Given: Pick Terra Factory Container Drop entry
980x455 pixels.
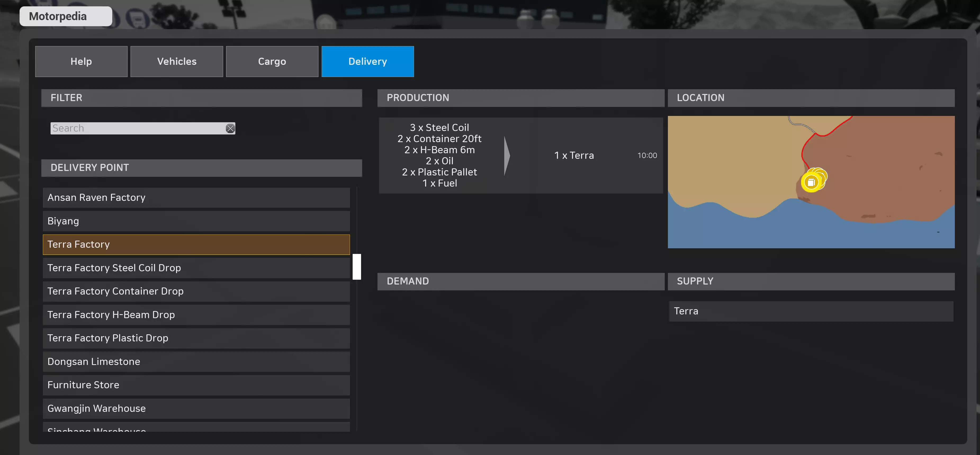Looking at the screenshot, I should (x=196, y=291).
